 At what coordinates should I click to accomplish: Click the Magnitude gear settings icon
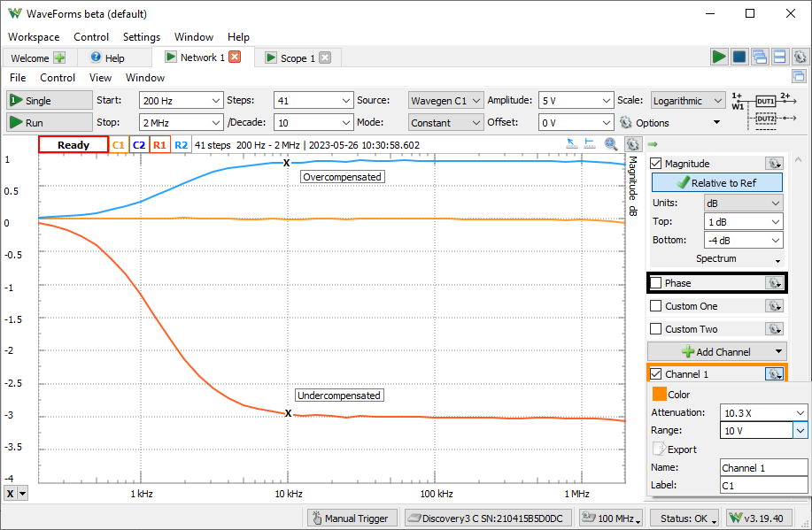click(774, 164)
